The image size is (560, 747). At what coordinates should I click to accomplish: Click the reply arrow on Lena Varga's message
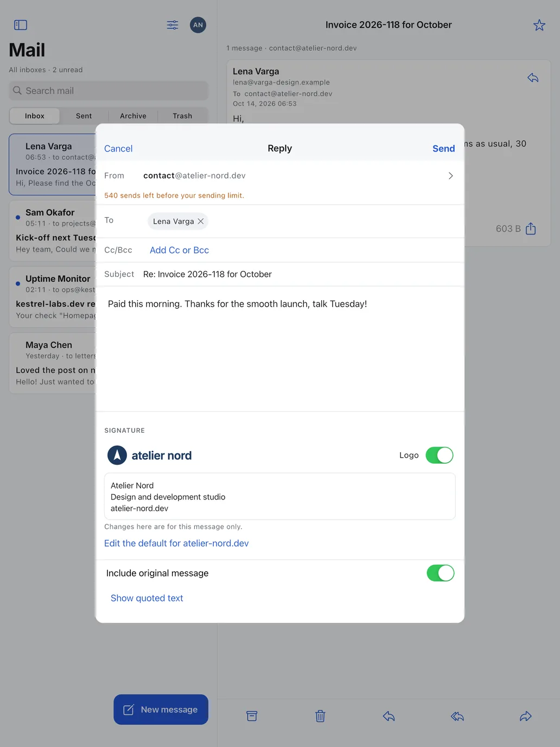coord(533,78)
